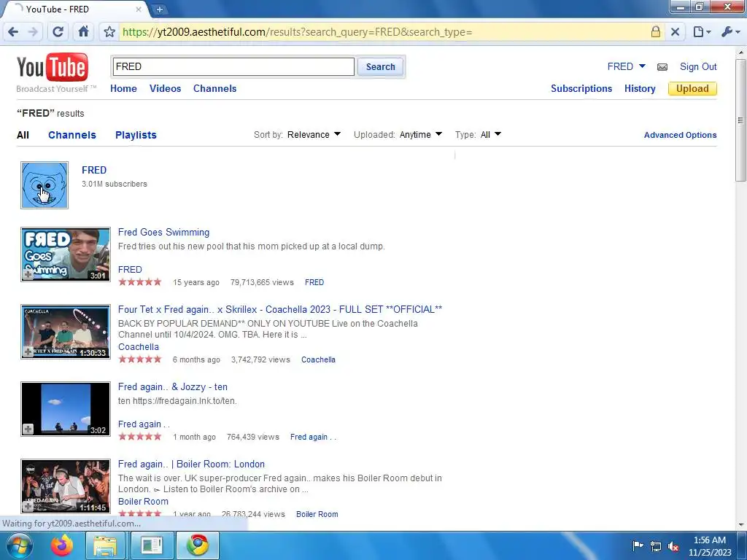Open the browser home page icon

[x=83, y=32]
